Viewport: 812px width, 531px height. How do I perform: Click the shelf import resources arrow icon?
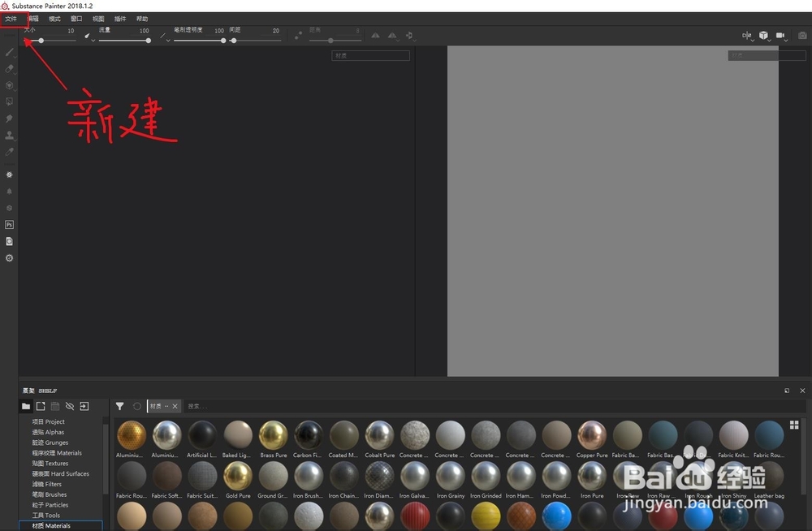click(x=84, y=406)
